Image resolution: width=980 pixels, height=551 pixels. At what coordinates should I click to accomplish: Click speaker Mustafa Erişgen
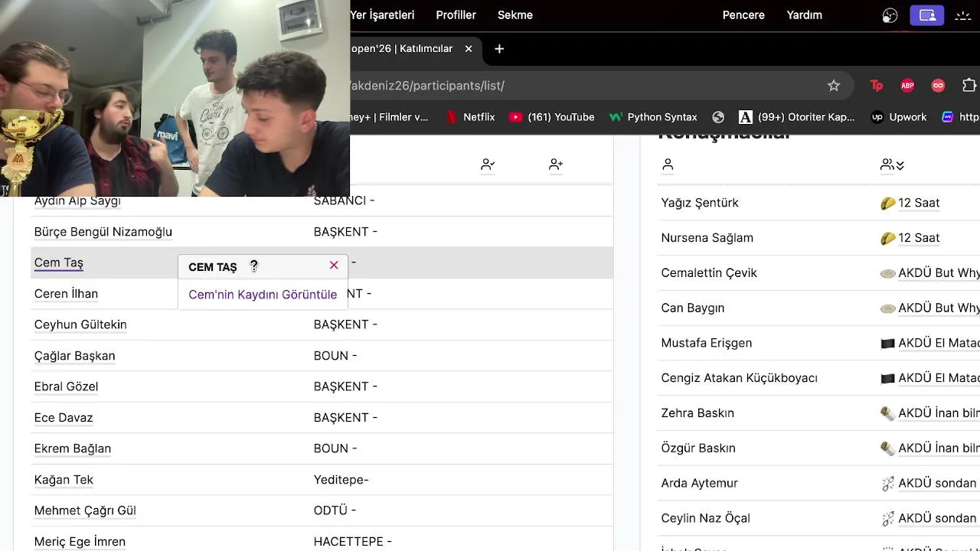coord(706,343)
